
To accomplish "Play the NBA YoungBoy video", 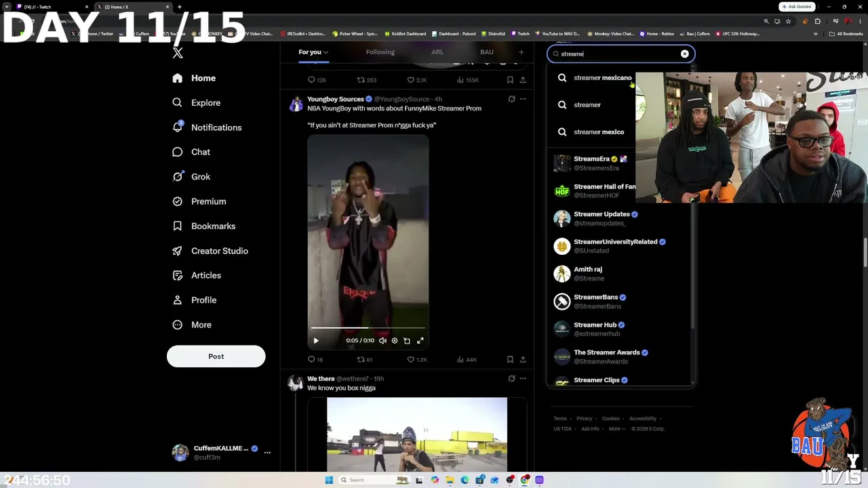I will pyautogui.click(x=316, y=341).
